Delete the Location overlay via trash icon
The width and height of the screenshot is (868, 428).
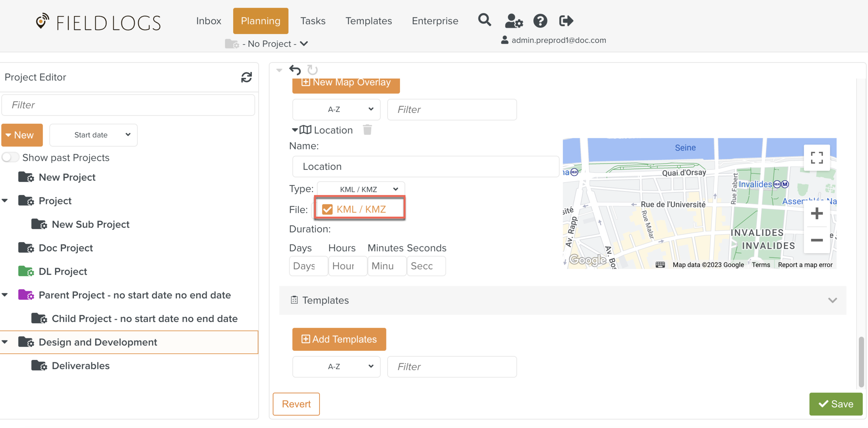(x=367, y=130)
